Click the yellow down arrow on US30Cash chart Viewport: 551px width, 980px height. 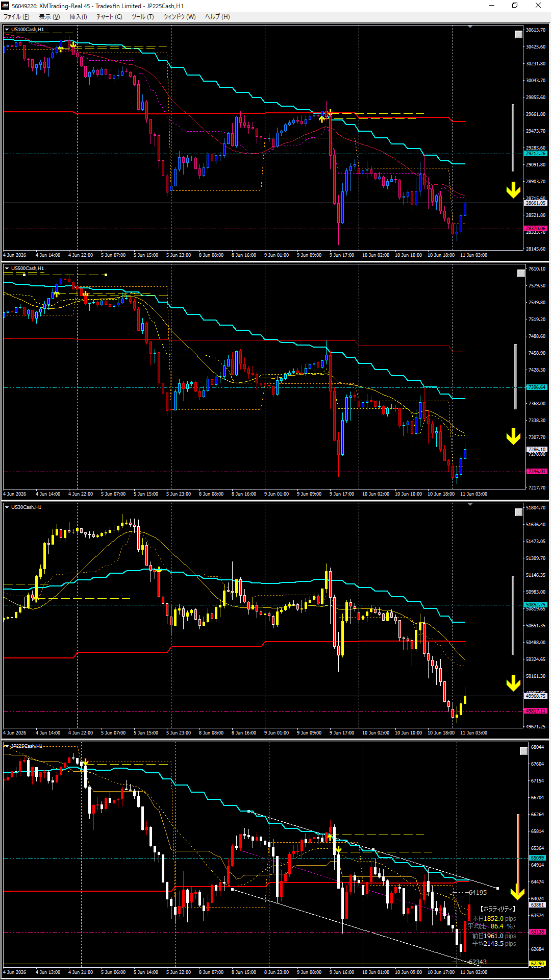pos(513,683)
